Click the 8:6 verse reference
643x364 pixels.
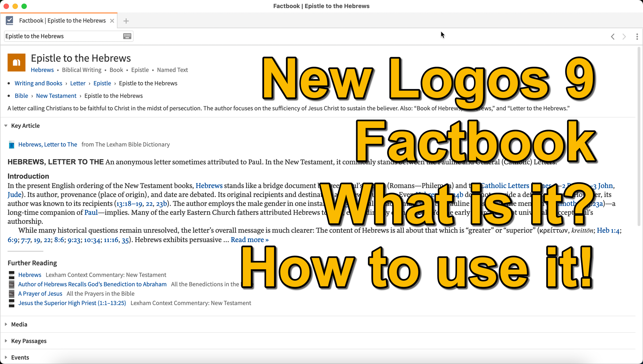pos(59,240)
